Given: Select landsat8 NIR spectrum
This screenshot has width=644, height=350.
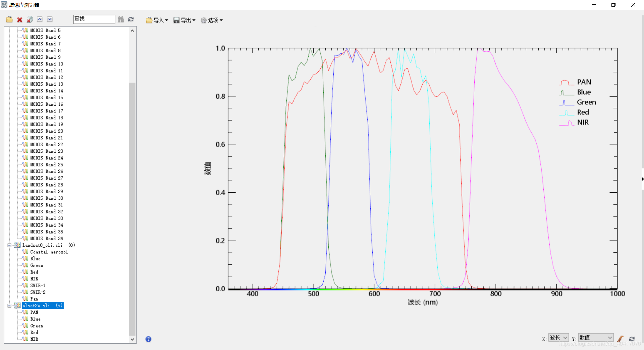Looking at the screenshot, I should [34, 279].
